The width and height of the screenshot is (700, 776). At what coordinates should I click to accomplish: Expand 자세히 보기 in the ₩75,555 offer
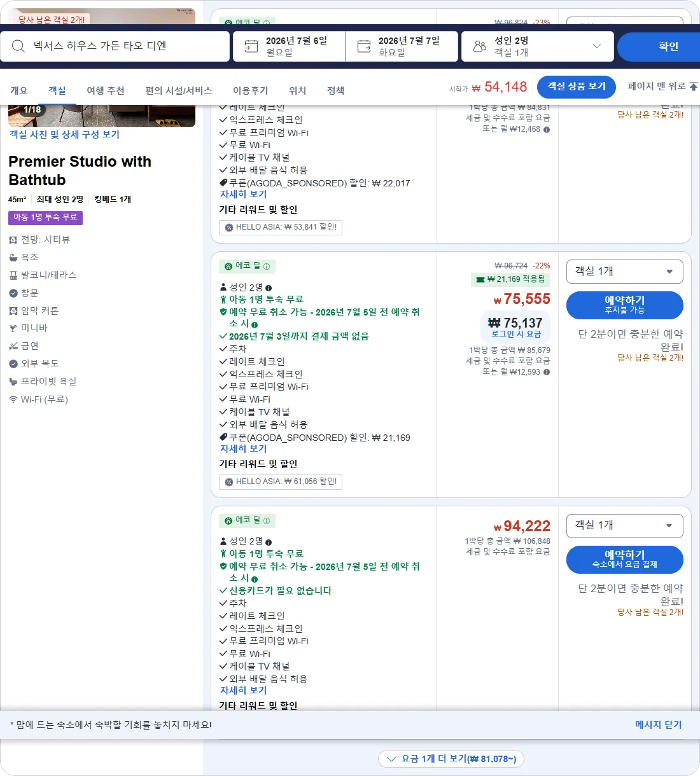[x=244, y=448]
